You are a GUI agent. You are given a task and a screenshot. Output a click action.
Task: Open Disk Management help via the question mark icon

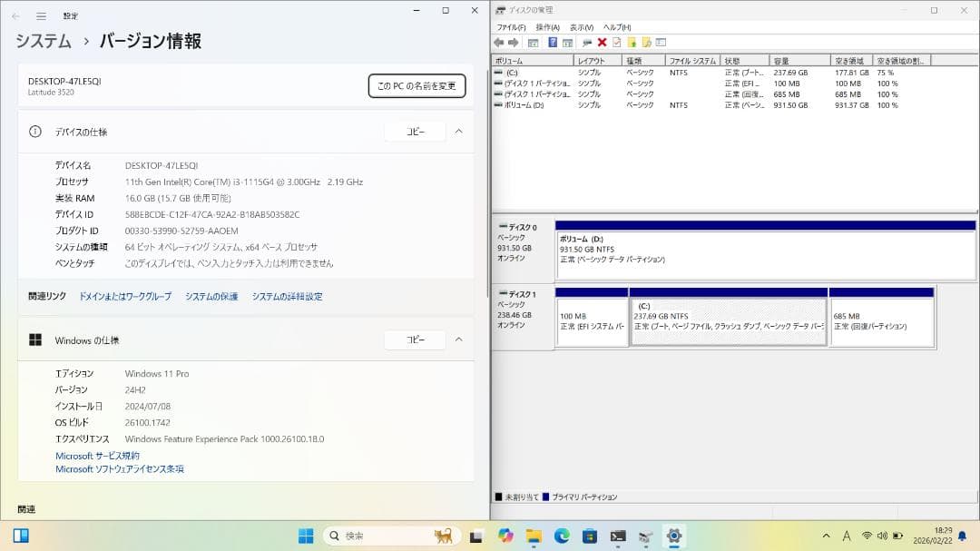553,42
